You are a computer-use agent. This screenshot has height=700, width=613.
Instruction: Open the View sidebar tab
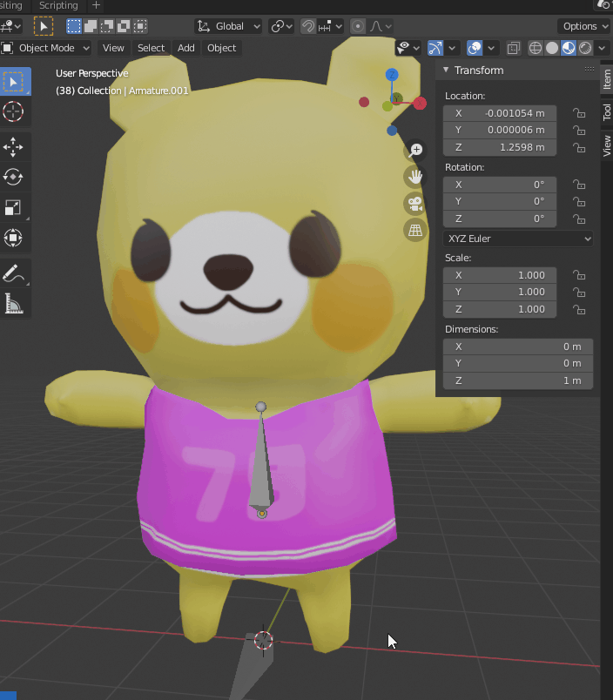(607, 146)
